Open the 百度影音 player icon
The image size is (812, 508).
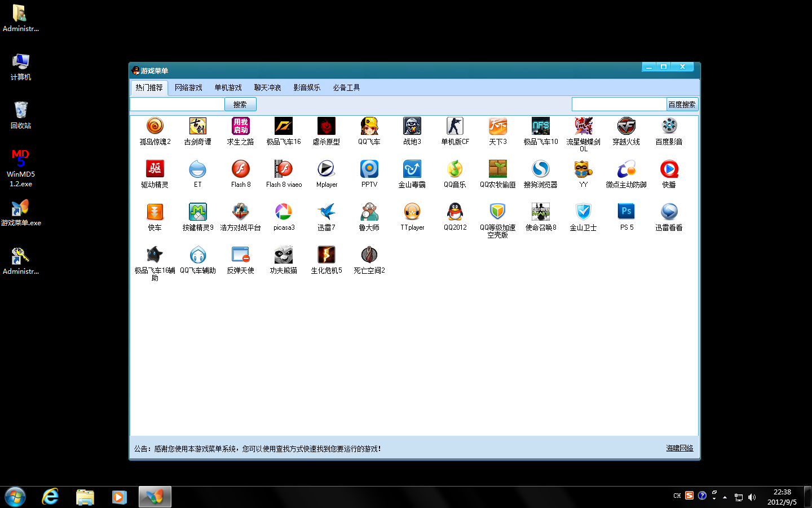(x=669, y=126)
